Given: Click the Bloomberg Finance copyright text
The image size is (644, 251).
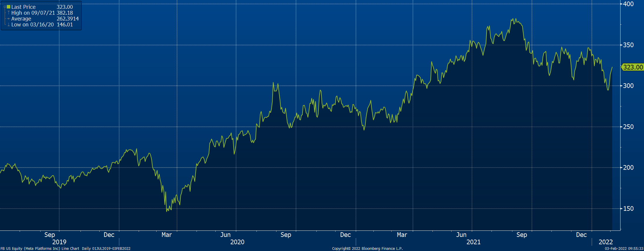Looking at the screenshot, I should pos(367,249).
